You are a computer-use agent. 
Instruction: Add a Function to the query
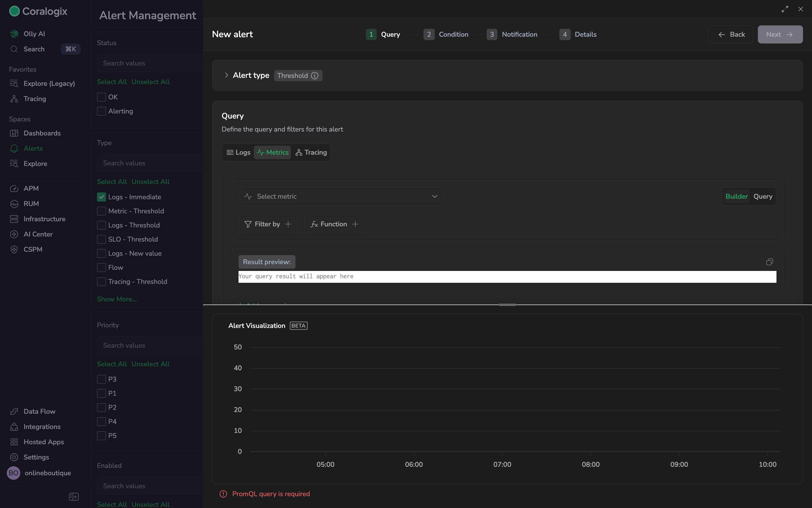point(334,224)
